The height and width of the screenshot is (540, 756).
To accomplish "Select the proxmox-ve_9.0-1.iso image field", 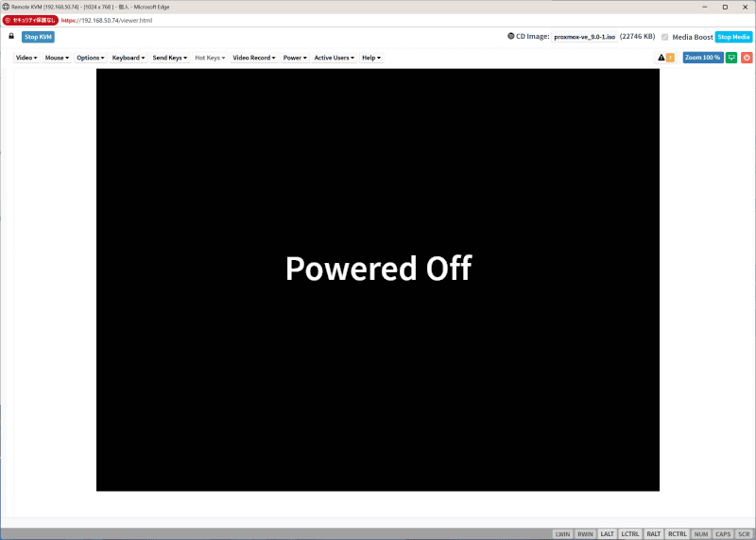I will coord(584,37).
